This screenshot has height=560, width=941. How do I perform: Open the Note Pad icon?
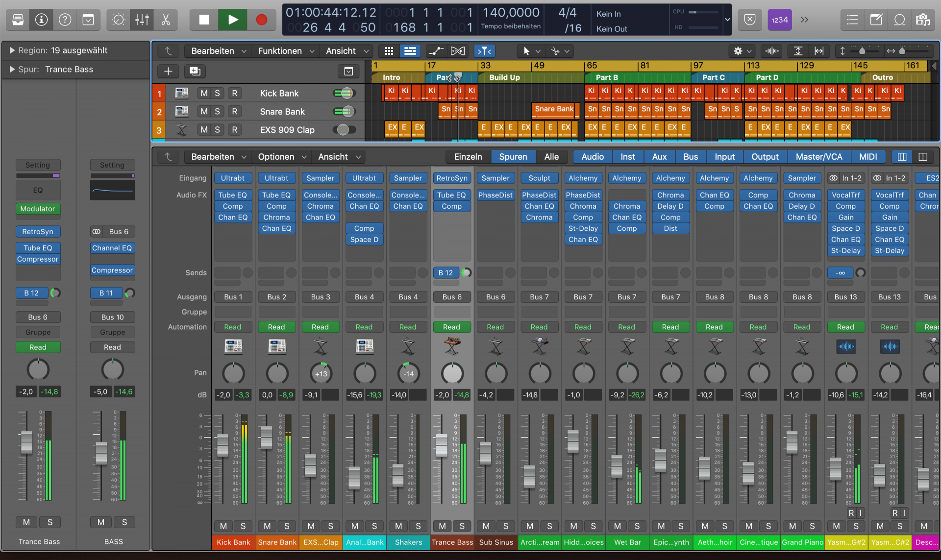tap(876, 20)
